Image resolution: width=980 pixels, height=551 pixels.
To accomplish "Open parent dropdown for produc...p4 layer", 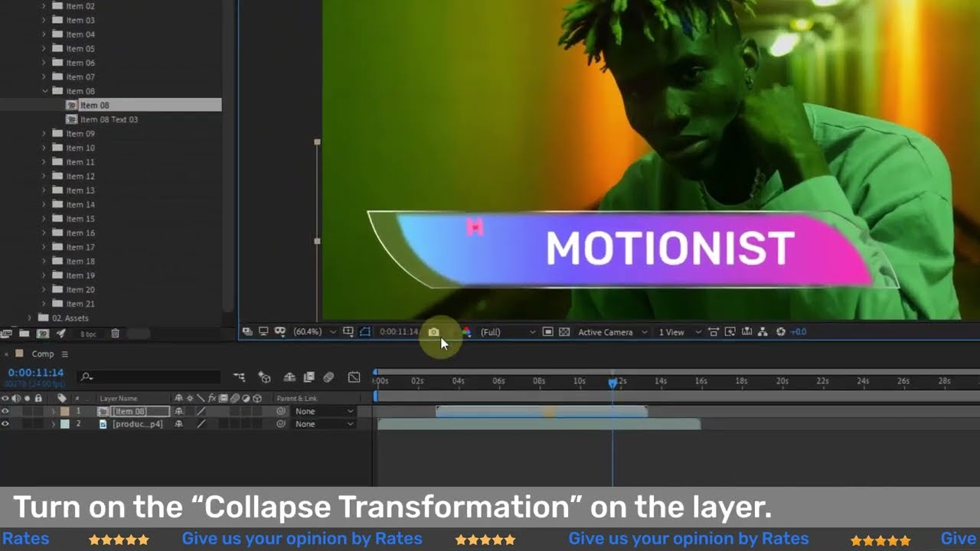I will (x=325, y=424).
